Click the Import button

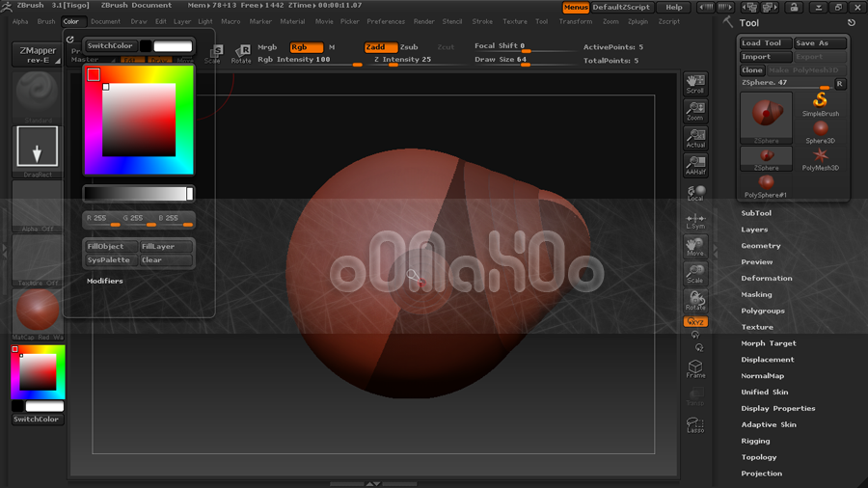766,57
